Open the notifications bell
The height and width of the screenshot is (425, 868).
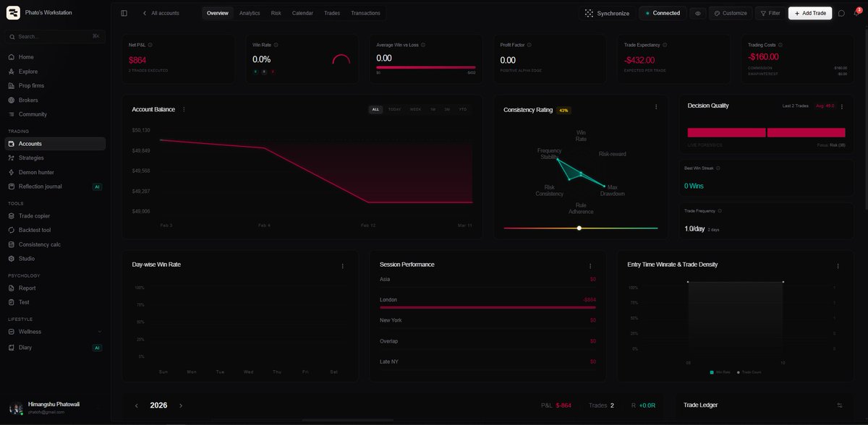point(857,13)
